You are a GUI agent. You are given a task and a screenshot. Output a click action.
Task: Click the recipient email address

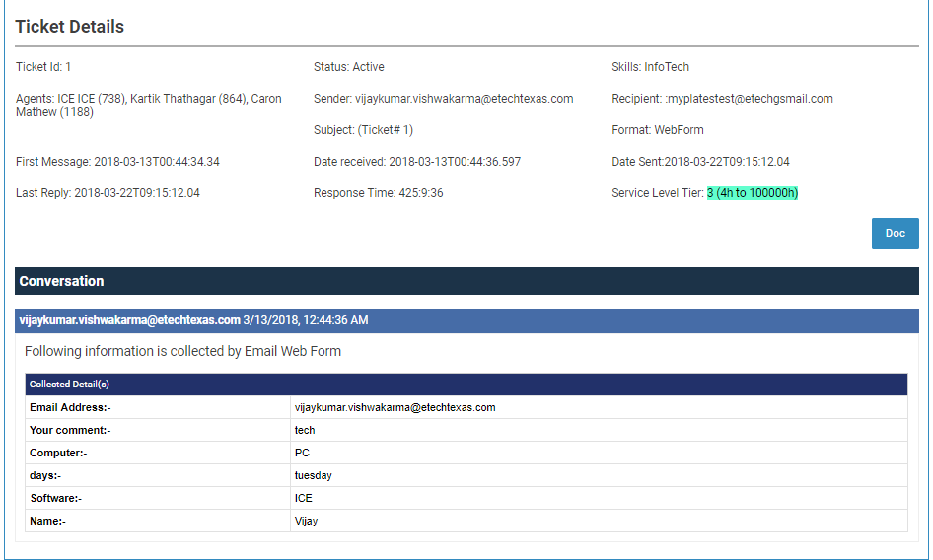pos(750,99)
